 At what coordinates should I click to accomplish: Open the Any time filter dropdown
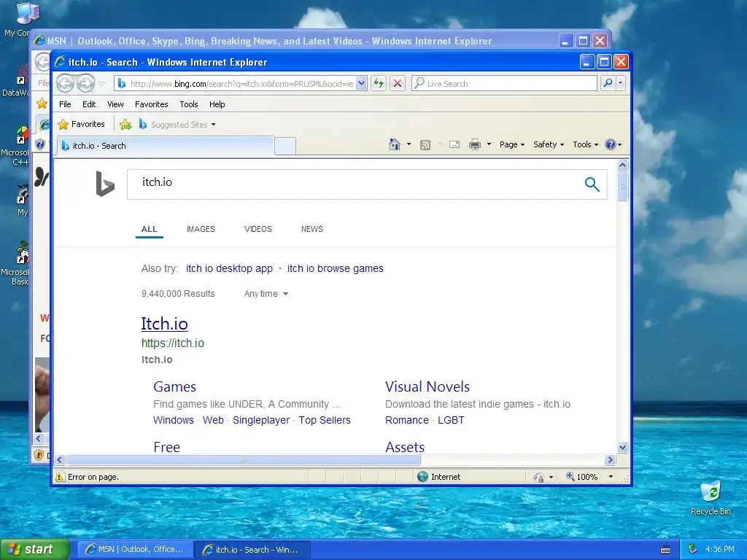[x=266, y=294]
